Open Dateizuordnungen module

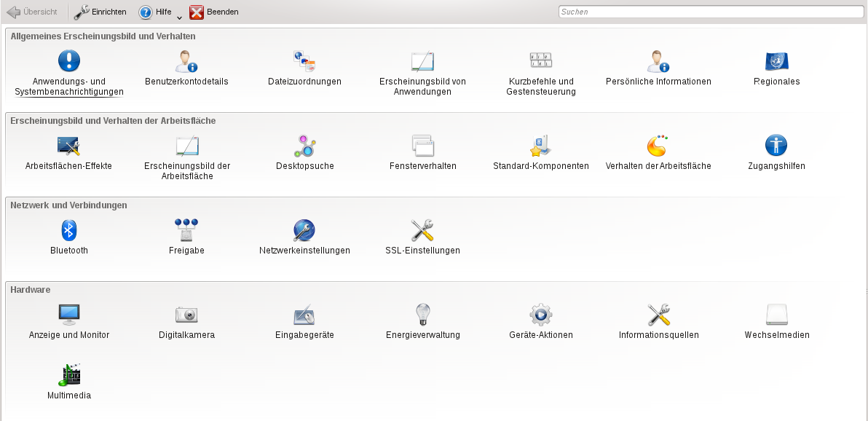coord(304,62)
